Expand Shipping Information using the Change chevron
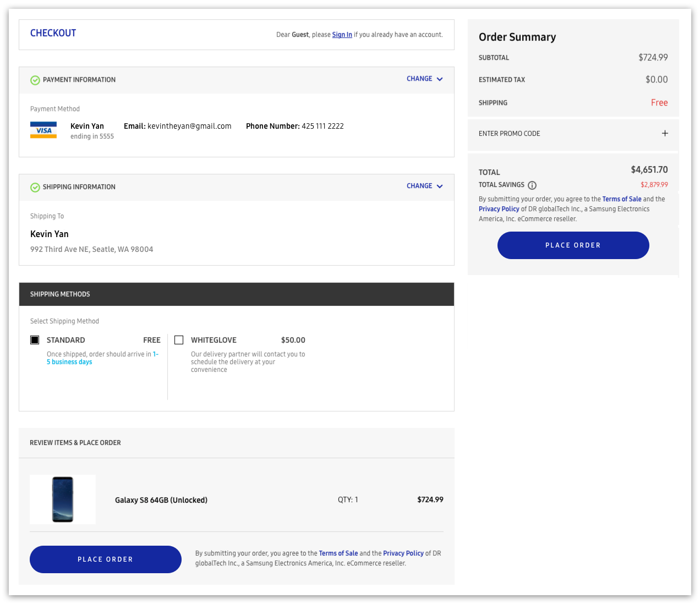 click(x=440, y=186)
